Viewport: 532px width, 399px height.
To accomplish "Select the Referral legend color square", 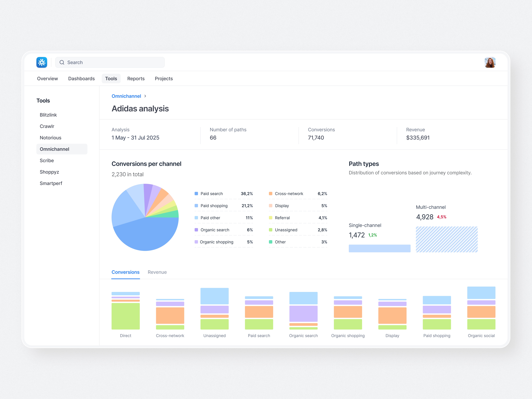I will point(271,218).
